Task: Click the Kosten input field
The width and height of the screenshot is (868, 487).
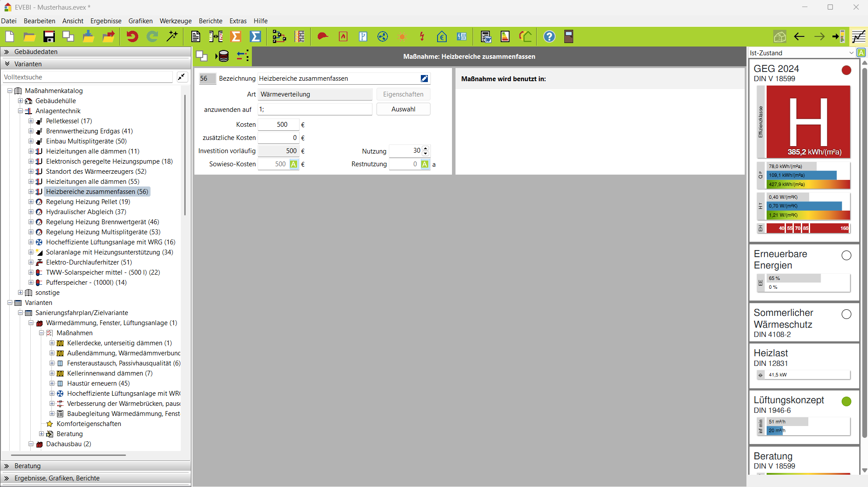Action: (x=278, y=125)
